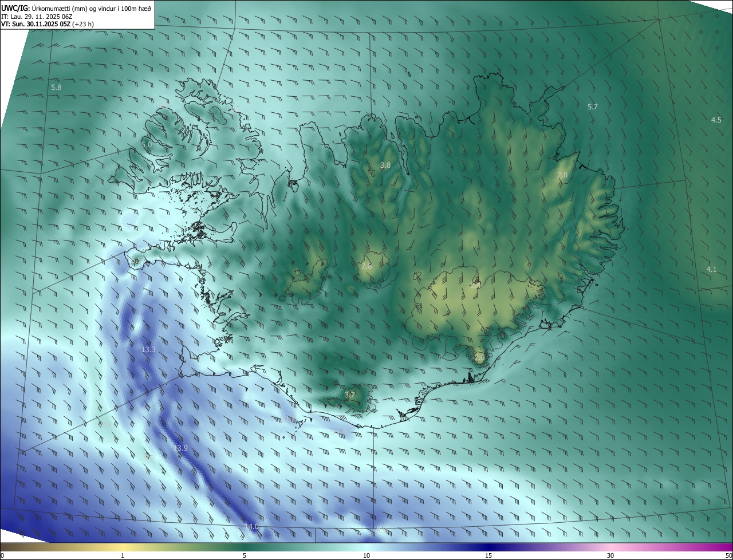Click the 'IT: Lau. 29. 11. 2025 06Z' line
Screen dimensions: 733x560
tap(37, 17)
